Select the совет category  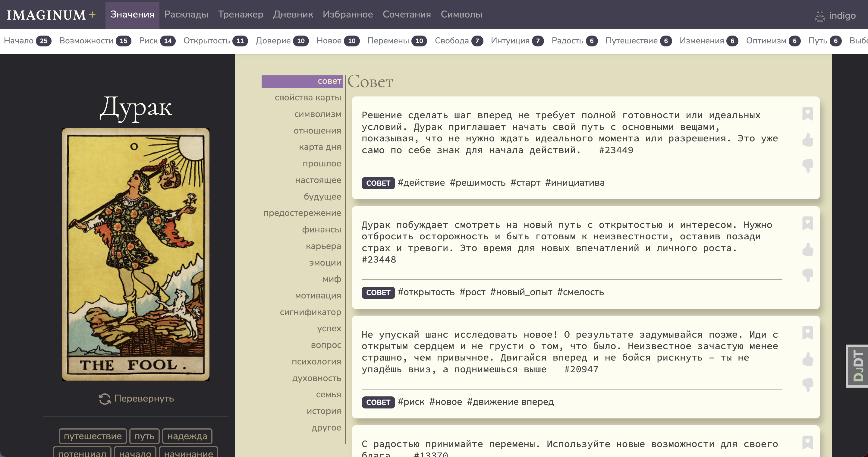click(302, 82)
